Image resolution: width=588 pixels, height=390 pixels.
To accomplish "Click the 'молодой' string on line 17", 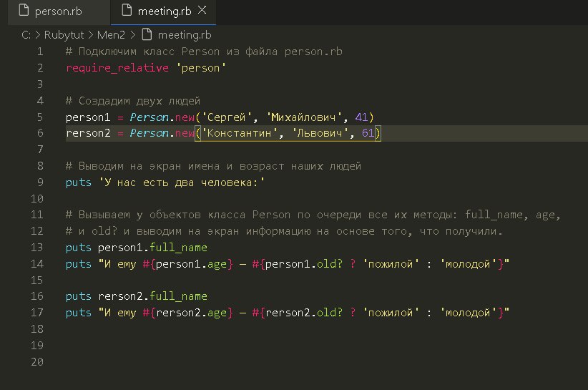I will [x=468, y=313].
